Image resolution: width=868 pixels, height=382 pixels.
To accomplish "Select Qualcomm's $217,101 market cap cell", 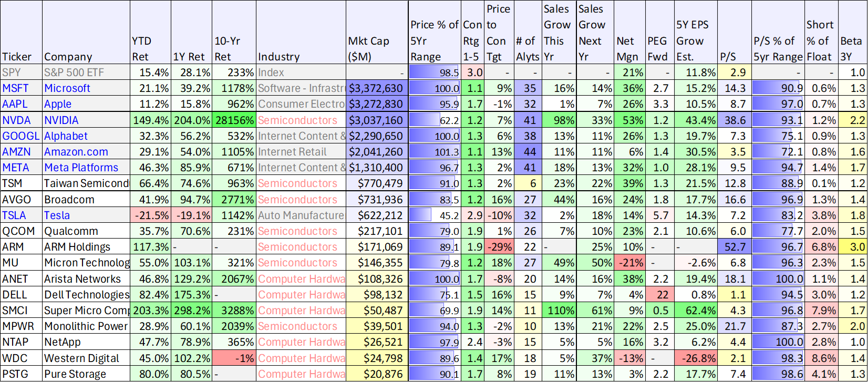I will [377, 231].
